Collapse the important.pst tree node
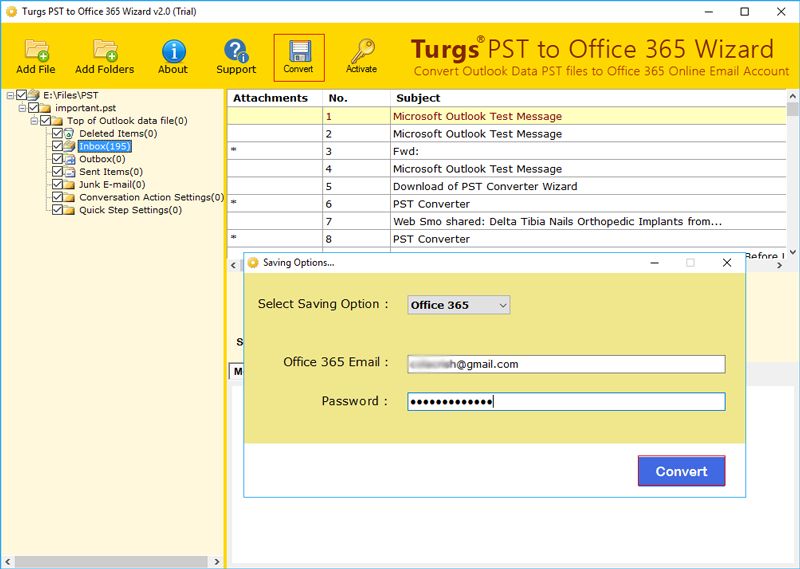The width and height of the screenshot is (800, 569). 22,108
